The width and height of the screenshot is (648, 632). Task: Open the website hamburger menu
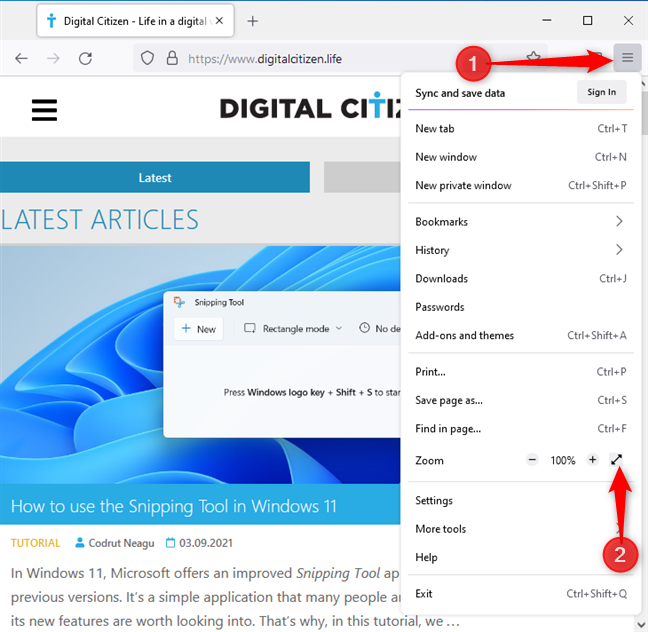44,110
